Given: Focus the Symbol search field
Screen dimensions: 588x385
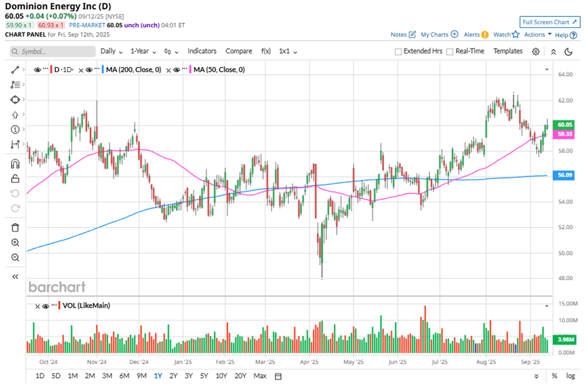Looking at the screenshot, I should tap(53, 51).
